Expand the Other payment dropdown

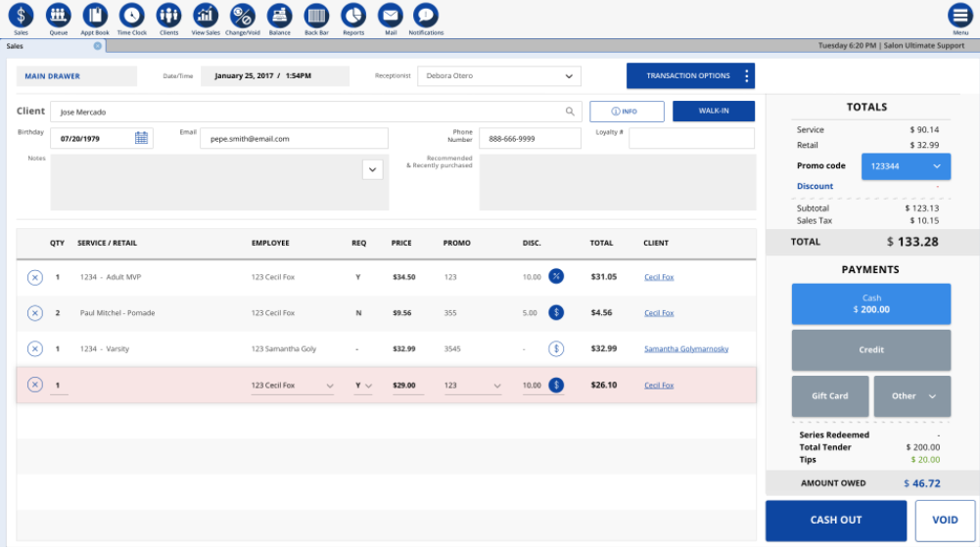[932, 396]
